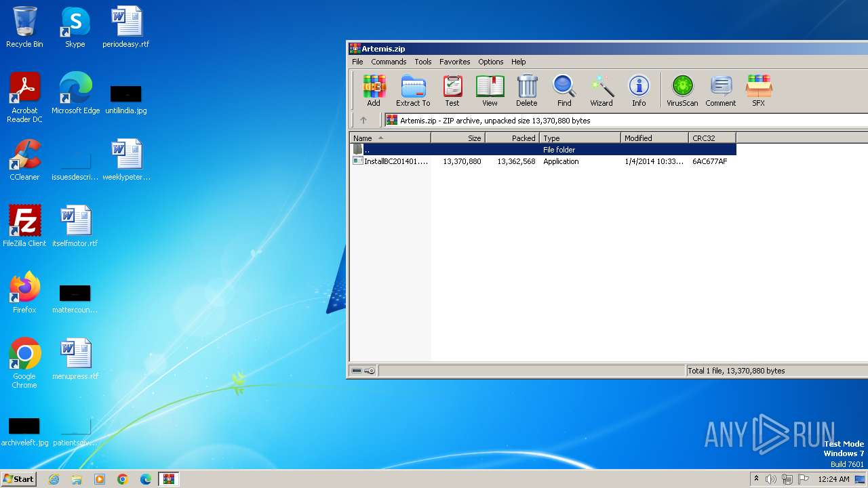Select Microsoft Edge desktop shortcut
This screenshot has width=868, height=488.
tap(75, 94)
